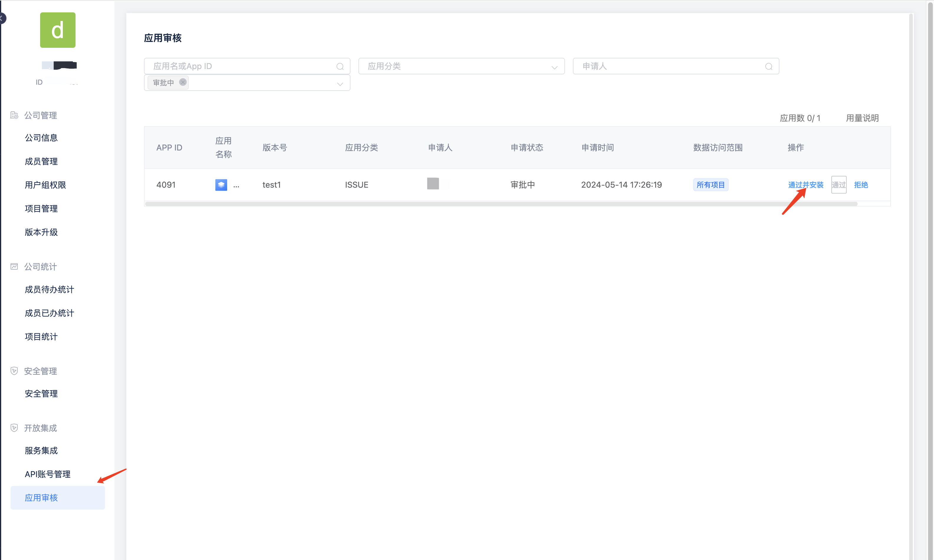Click the 安全管理 section shield icon
Viewport: 934px width, 560px height.
(14, 371)
